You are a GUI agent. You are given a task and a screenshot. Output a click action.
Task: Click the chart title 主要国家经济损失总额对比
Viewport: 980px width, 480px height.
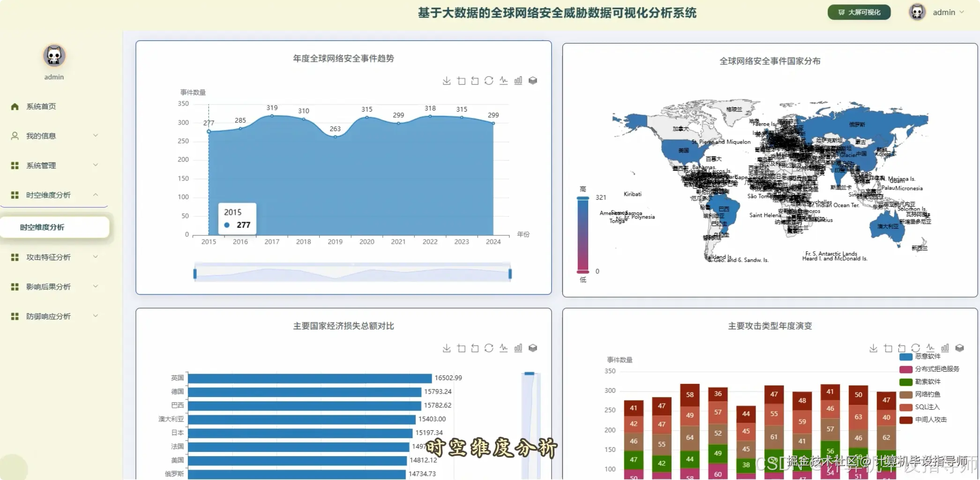344,326
